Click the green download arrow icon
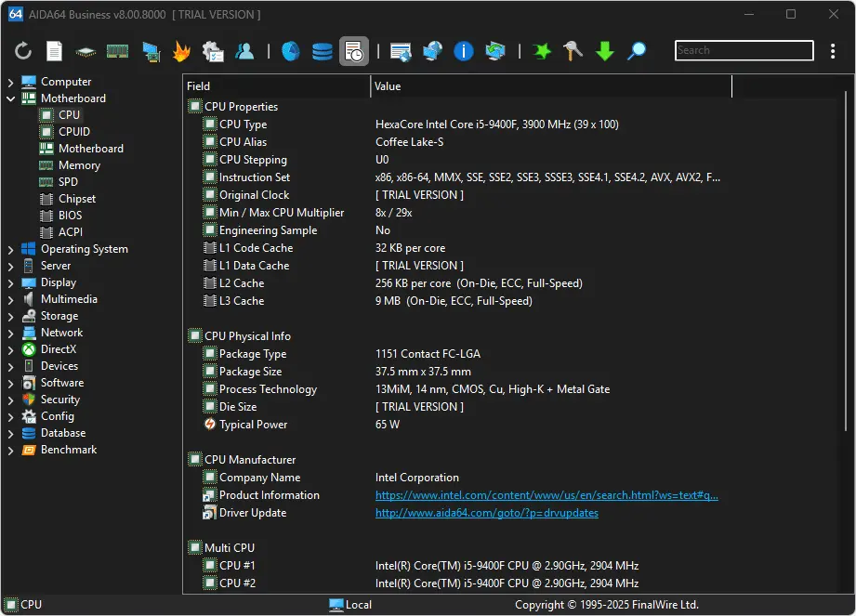Screen dimensions: 856x616 [x=604, y=51]
